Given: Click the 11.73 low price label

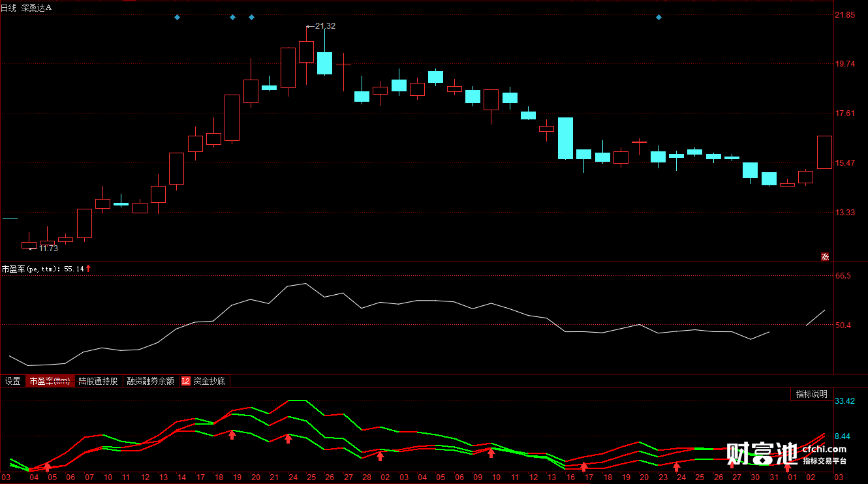Looking at the screenshot, I should point(48,248).
